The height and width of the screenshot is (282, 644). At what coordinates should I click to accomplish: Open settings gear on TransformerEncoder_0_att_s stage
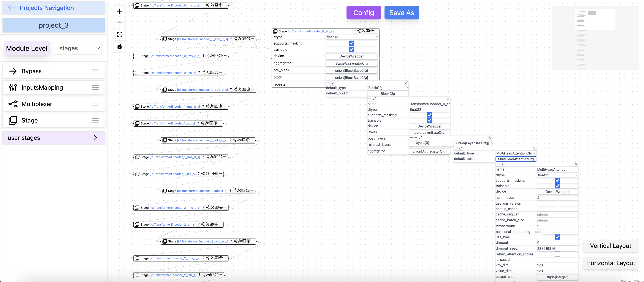pyautogui.click(x=372, y=31)
